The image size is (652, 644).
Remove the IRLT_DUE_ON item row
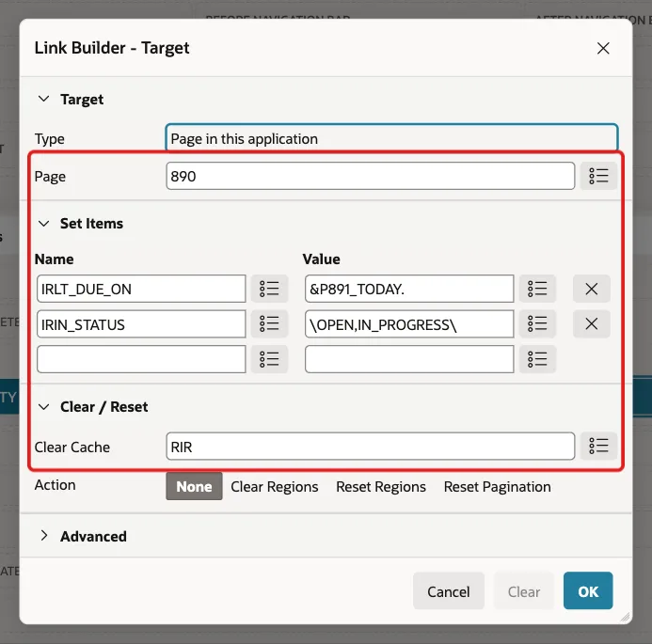point(591,289)
